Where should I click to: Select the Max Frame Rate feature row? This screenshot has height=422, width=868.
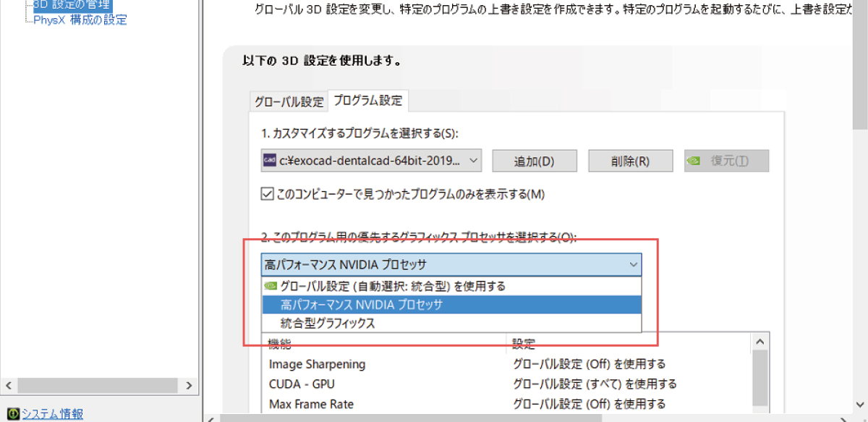pos(311,404)
